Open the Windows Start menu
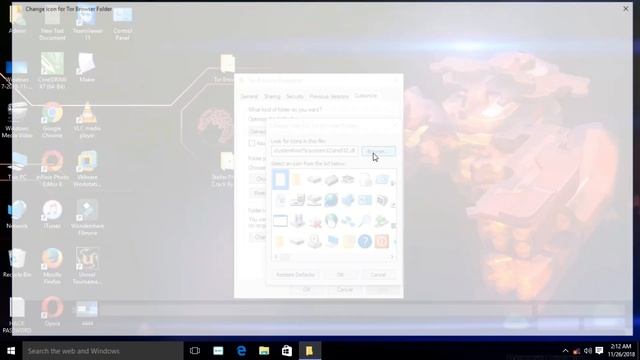Viewport: 640px width, 360px height. point(11,351)
